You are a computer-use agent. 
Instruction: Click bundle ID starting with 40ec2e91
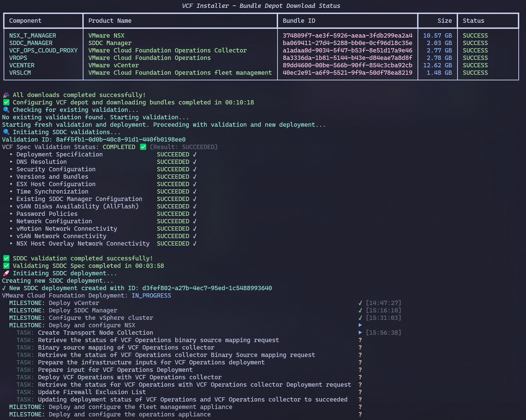click(x=347, y=73)
